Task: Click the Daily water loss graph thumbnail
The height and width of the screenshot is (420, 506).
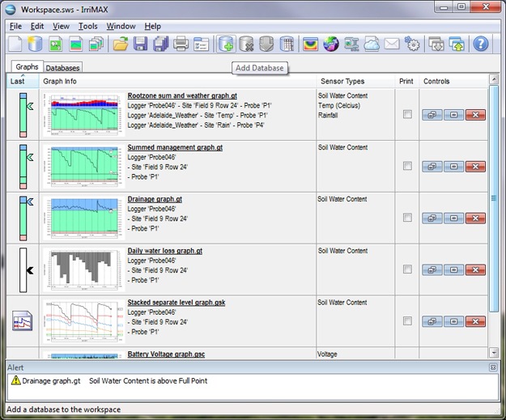Action: coord(84,269)
